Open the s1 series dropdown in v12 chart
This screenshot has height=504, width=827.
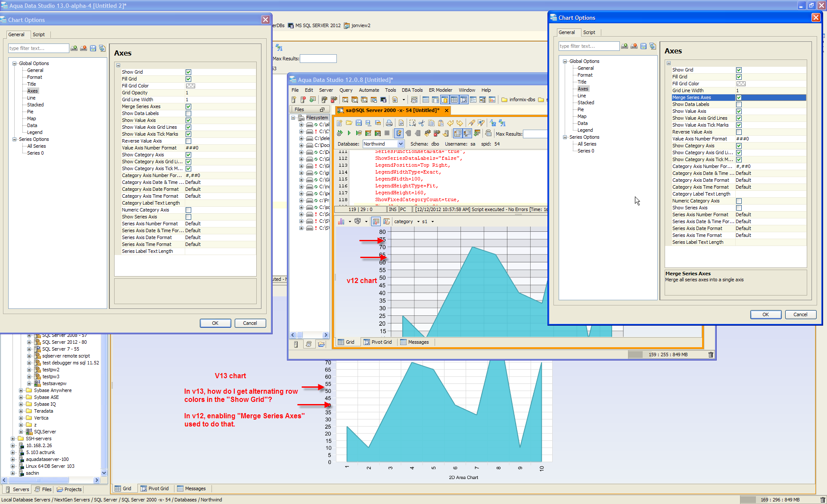432,221
